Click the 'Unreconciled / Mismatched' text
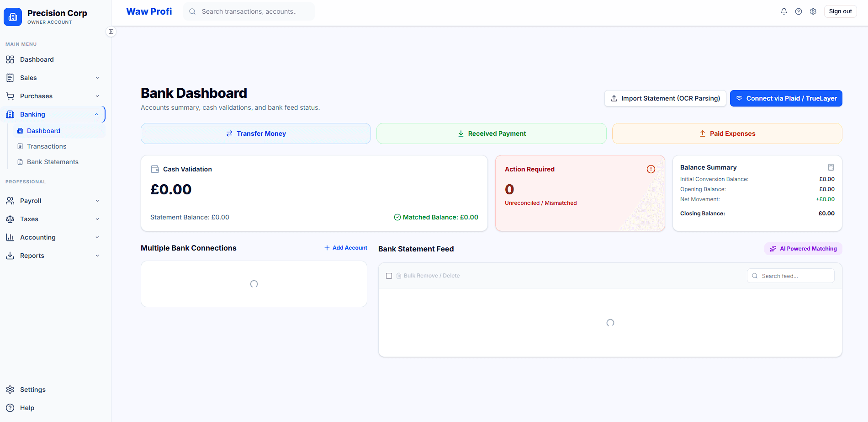The width and height of the screenshot is (868, 422). click(x=540, y=203)
